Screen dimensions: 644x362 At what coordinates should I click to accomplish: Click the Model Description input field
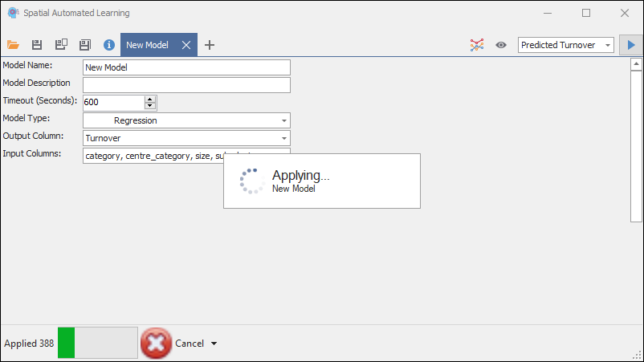(x=186, y=85)
